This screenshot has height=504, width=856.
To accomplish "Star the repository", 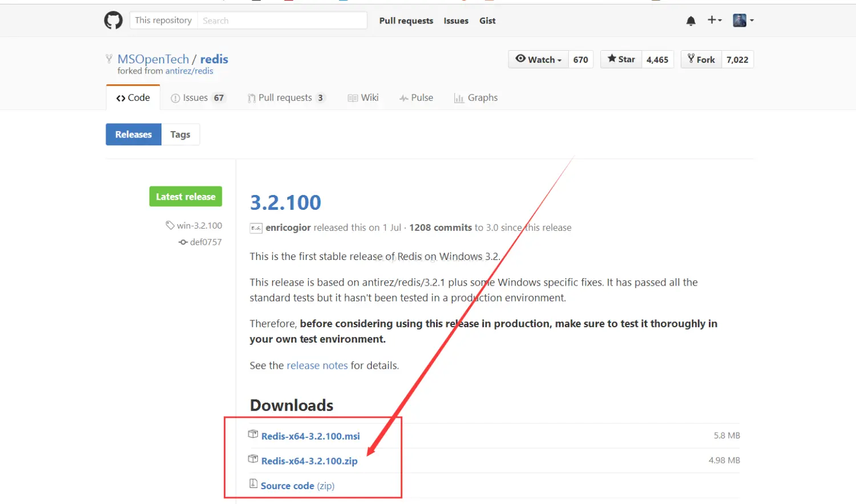I will point(621,59).
